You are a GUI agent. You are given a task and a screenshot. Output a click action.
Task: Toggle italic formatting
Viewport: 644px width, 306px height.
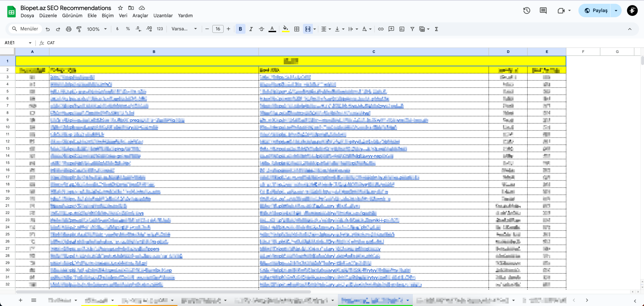pos(251,29)
